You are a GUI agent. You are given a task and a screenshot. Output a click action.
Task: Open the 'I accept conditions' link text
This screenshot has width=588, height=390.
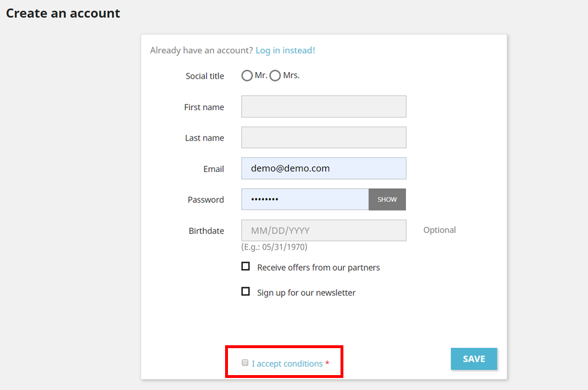tap(287, 364)
